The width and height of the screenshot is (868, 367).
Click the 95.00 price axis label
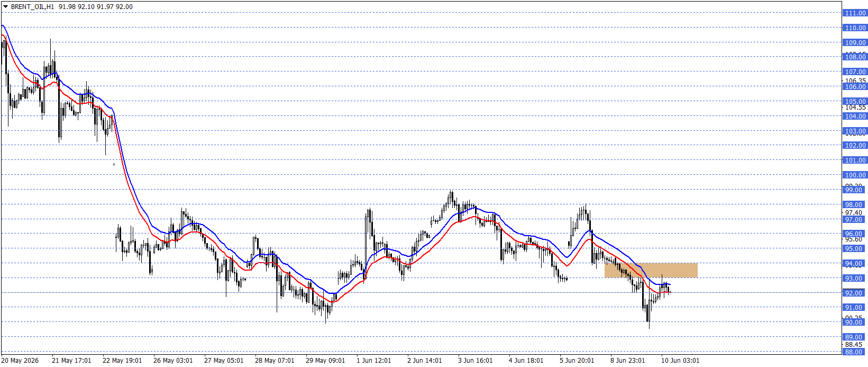pos(855,248)
